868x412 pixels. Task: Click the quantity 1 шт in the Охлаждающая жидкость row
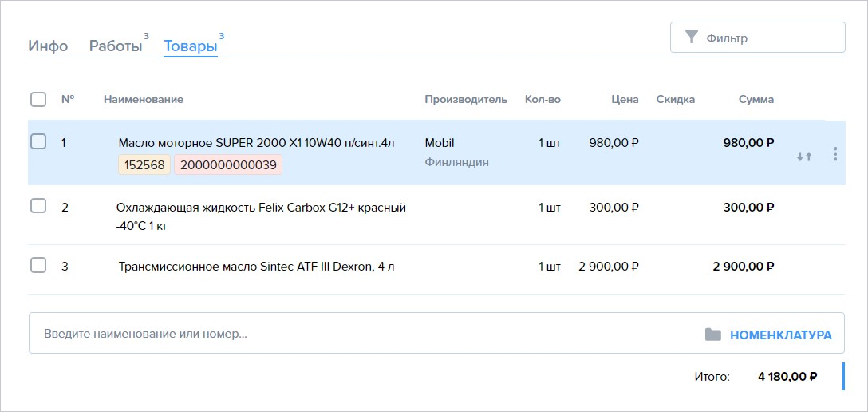point(549,208)
